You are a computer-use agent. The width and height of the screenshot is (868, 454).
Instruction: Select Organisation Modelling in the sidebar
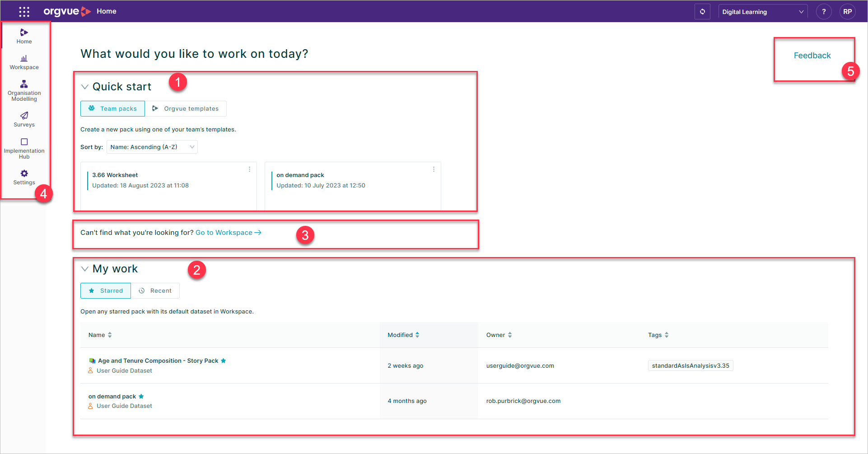click(24, 89)
